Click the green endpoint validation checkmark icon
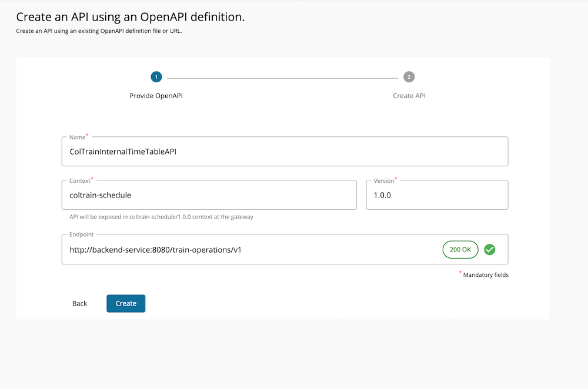The height and width of the screenshot is (389, 588). pos(490,249)
